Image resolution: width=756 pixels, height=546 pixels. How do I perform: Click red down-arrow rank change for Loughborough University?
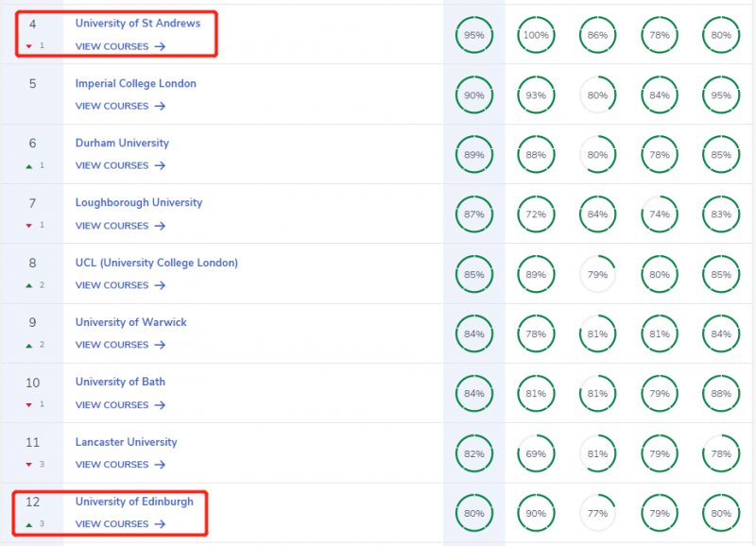pos(29,226)
